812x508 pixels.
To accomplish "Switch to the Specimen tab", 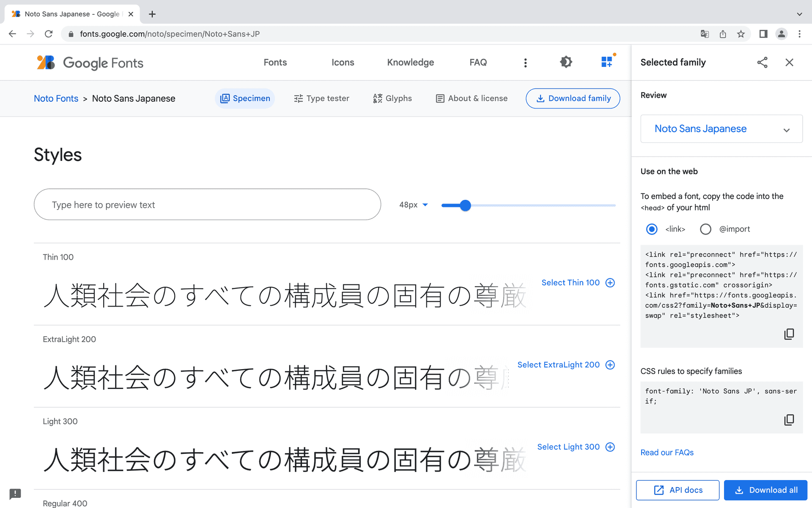I will click(245, 99).
